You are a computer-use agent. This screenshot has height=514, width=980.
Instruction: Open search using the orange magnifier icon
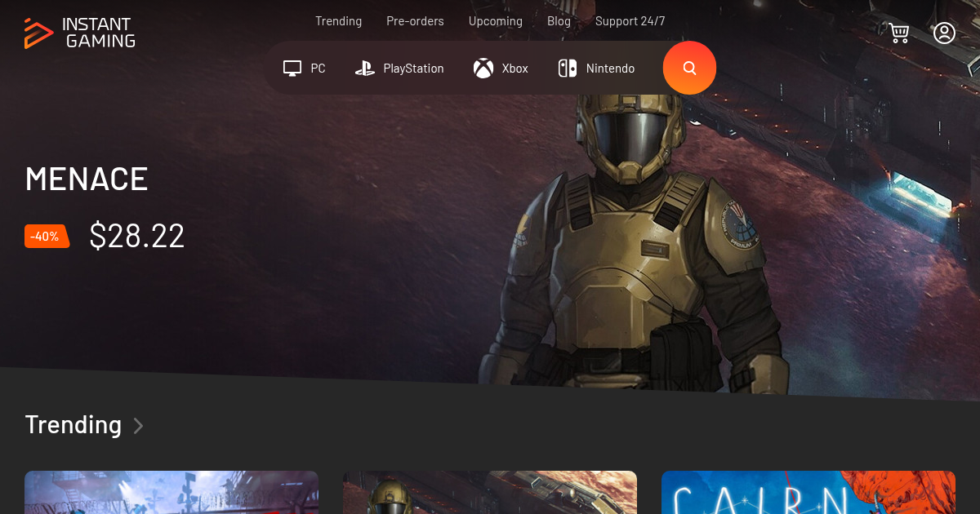point(689,68)
